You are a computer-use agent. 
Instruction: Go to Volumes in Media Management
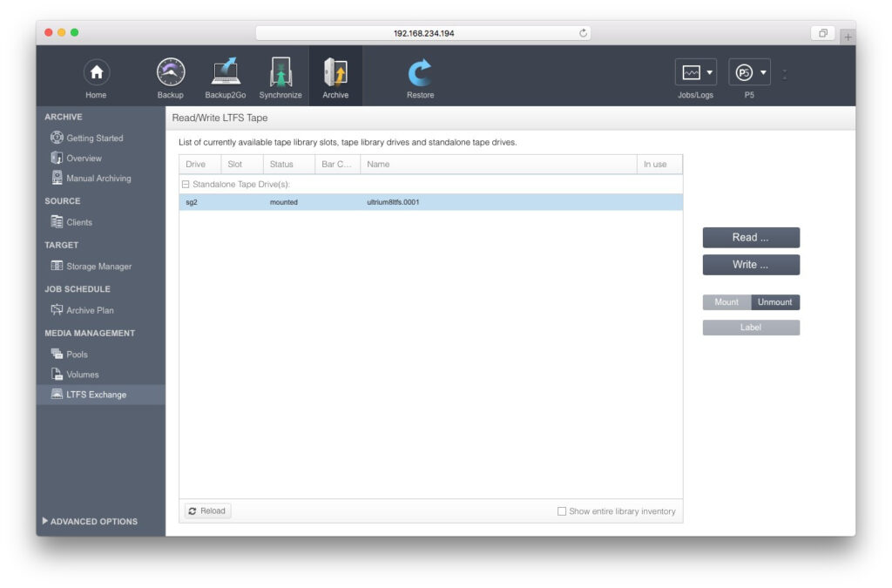82,375
